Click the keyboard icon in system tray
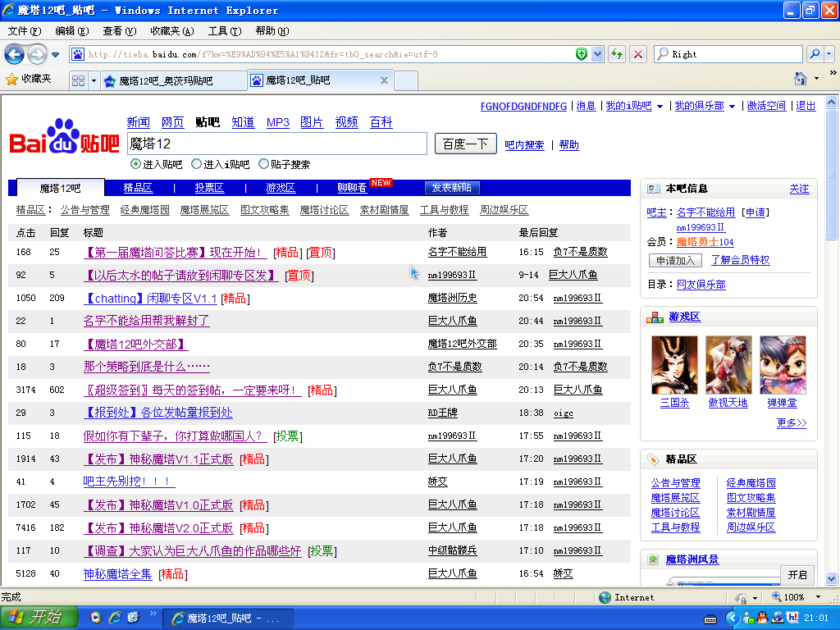840x630 pixels. pos(711,619)
